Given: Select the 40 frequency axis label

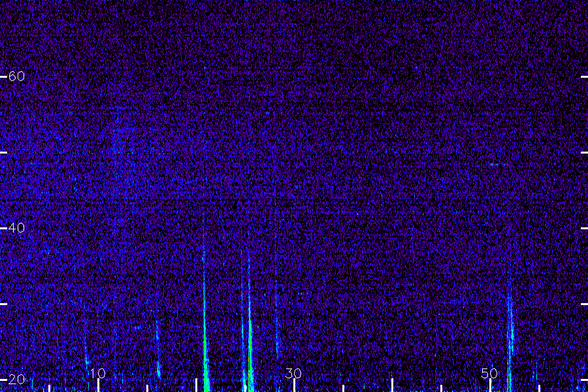Looking at the screenshot, I should 16,228.
